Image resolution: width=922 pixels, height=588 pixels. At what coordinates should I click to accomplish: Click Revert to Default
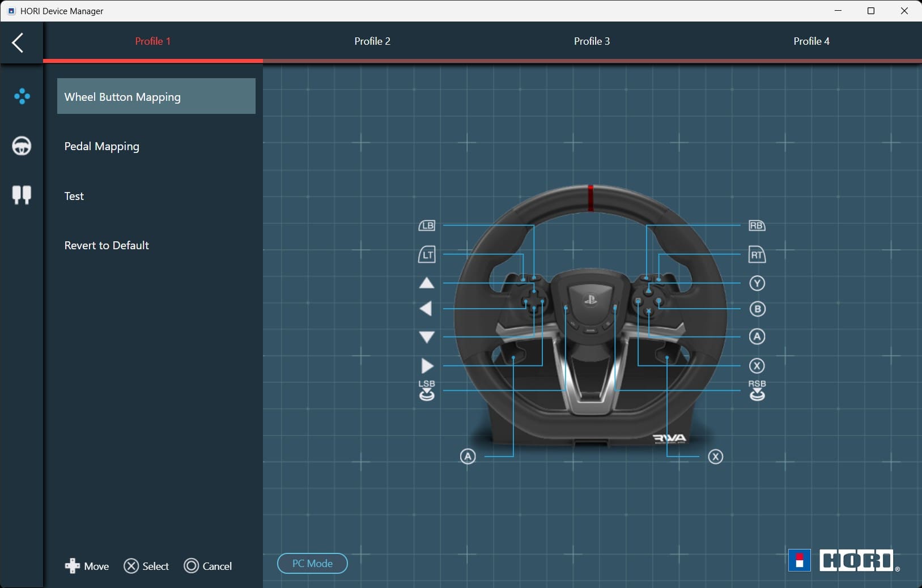[x=107, y=245]
